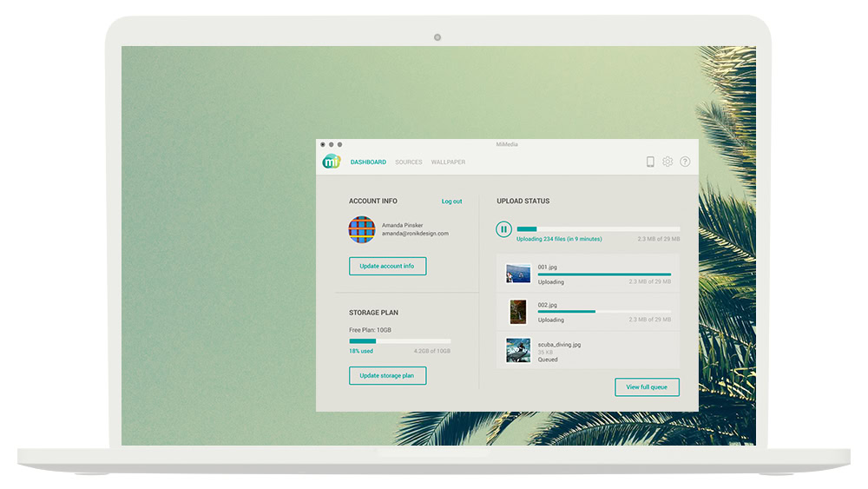868x489 pixels.
Task: Click the 002.jpg upload progress bar
Action: click(604, 312)
